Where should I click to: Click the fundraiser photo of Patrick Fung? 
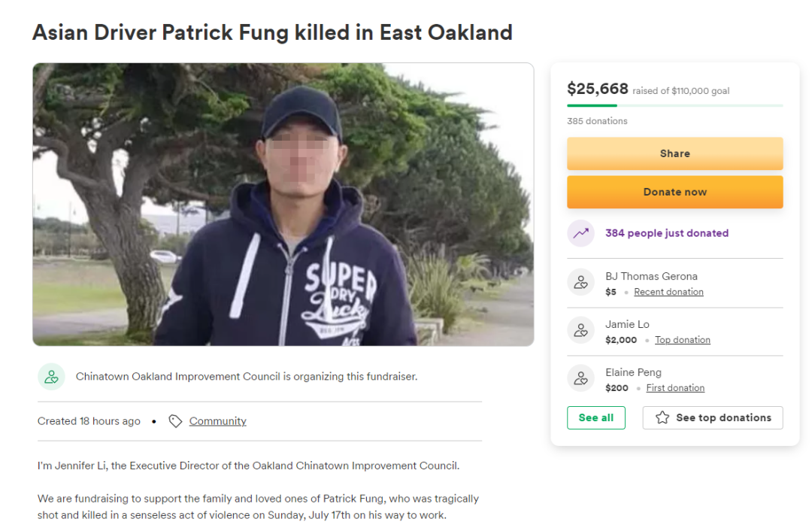[x=283, y=205]
